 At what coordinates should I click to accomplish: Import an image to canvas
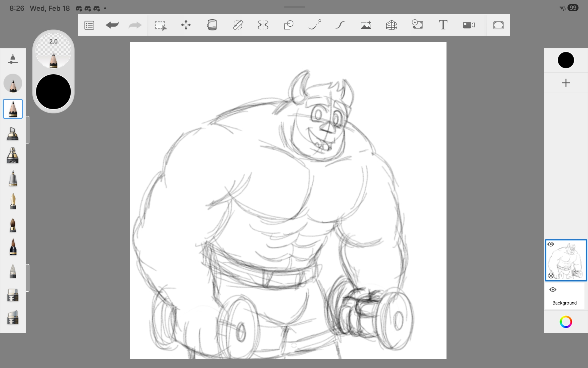point(366,25)
